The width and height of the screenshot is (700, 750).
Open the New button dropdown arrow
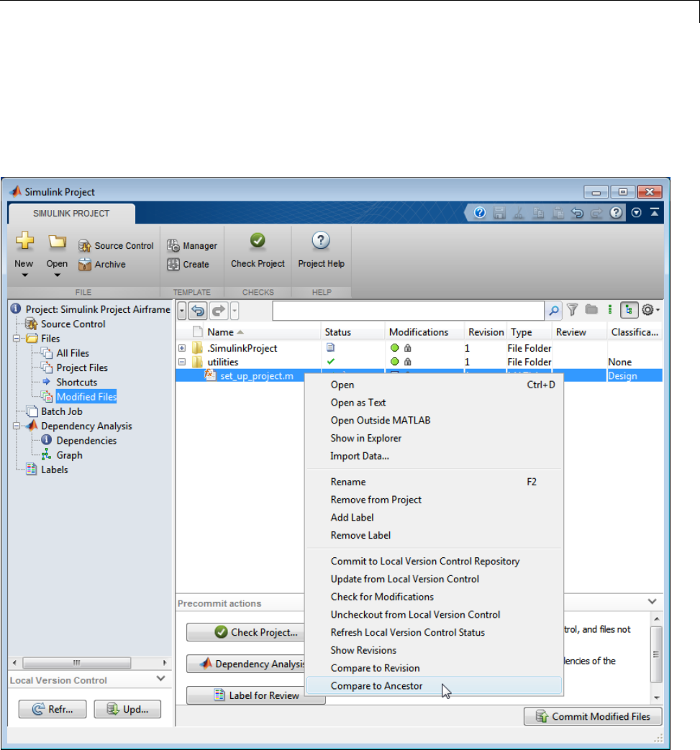(x=24, y=275)
